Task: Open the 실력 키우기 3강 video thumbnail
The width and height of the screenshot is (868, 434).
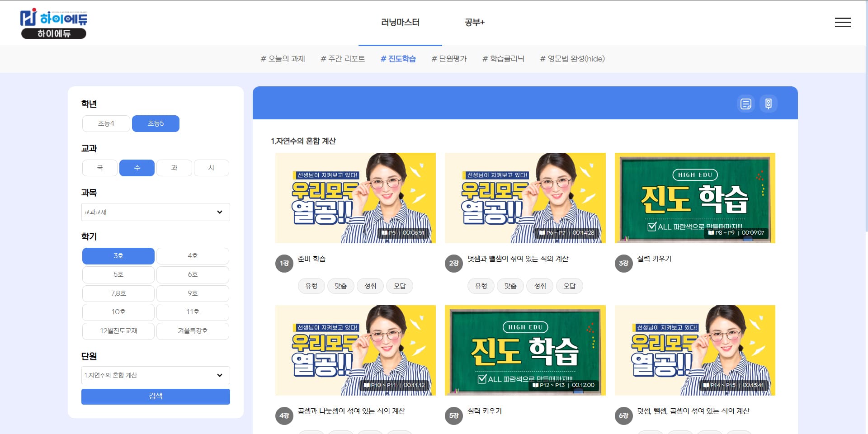Action: [x=694, y=198]
